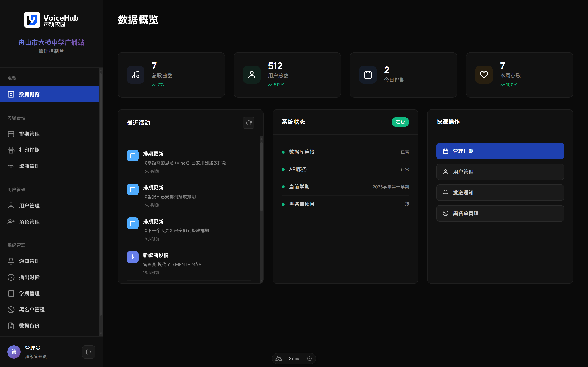This screenshot has width=588, height=367.
Task: Click the person icon next to sidebar 用户管理
Action: pyautogui.click(x=11, y=206)
